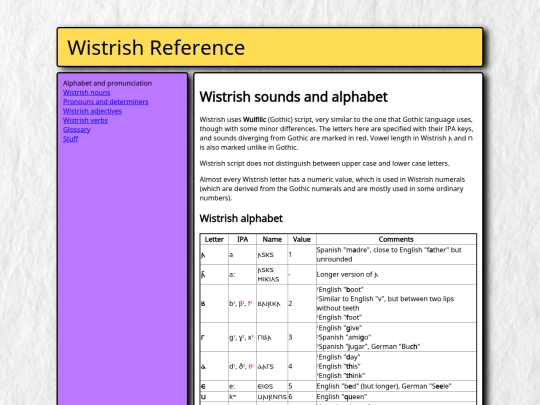Click the IPA cell a: in second row
The image size is (540, 405).
coord(242,274)
